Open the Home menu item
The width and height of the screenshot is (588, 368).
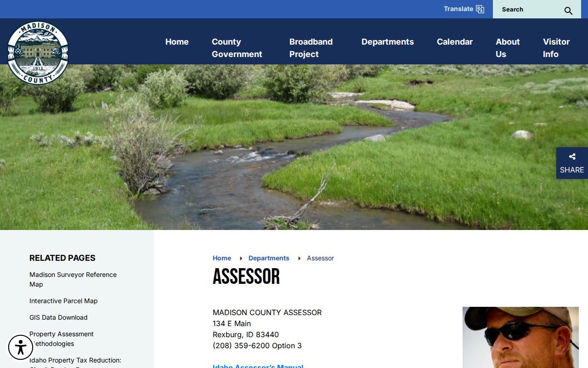pyautogui.click(x=177, y=42)
